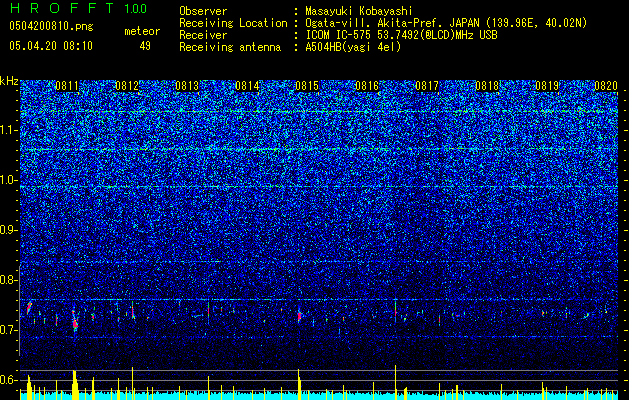Click the meteor echo just before 0811

[29, 308]
